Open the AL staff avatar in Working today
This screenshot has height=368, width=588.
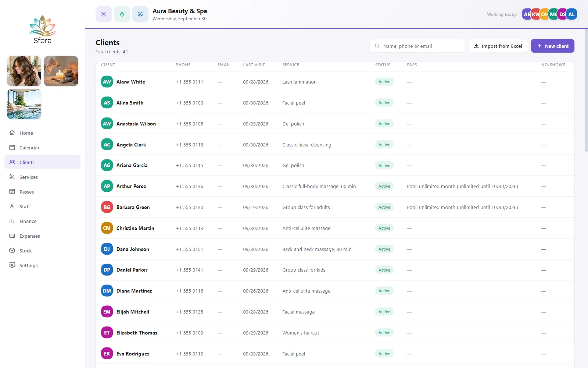[x=571, y=14]
